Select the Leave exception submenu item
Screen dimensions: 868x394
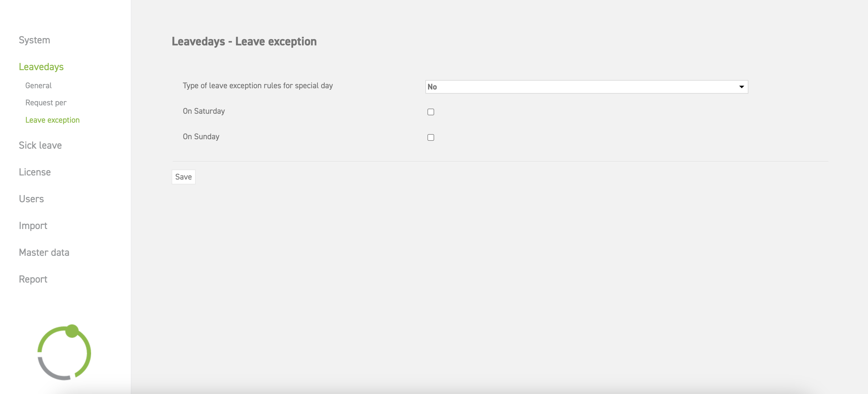[53, 120]
